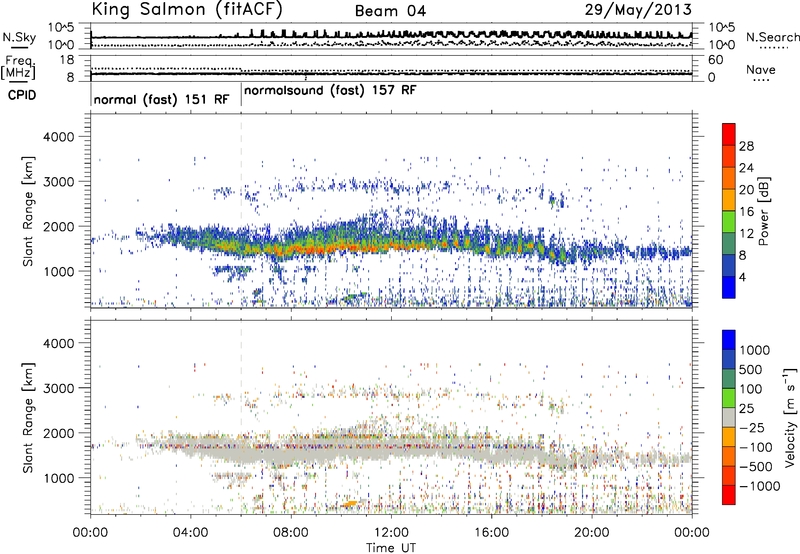Click the red bottom of velocity colorbar
This screenshot has height=554, width=800.
coord(729,495)
